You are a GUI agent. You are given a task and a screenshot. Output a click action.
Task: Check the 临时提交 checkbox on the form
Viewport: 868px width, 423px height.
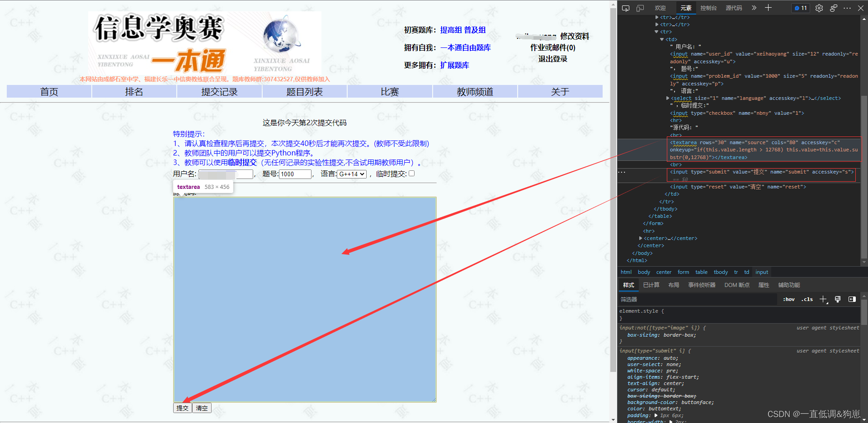pyautogui.click(x=411, y=174)
